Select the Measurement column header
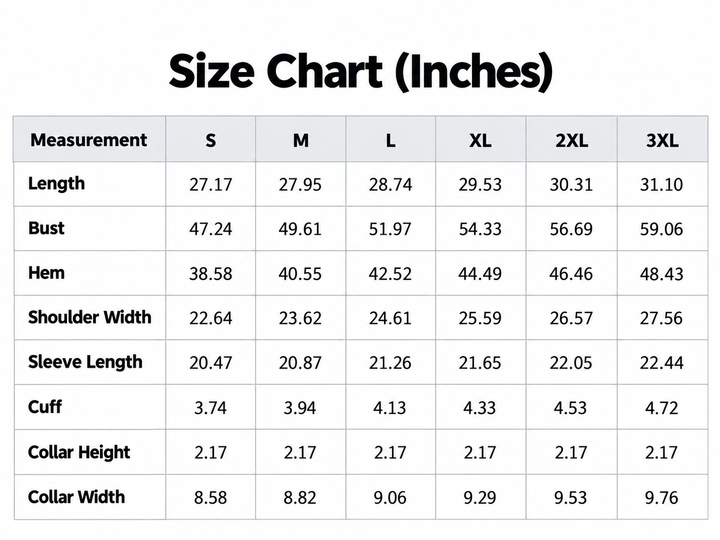The image size is (720, 540). [89, 140]
